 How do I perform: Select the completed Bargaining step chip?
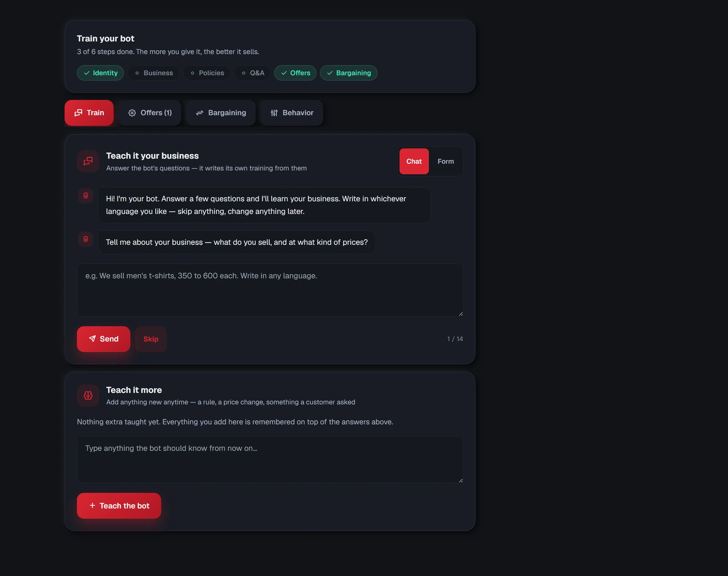click(349, 73)
